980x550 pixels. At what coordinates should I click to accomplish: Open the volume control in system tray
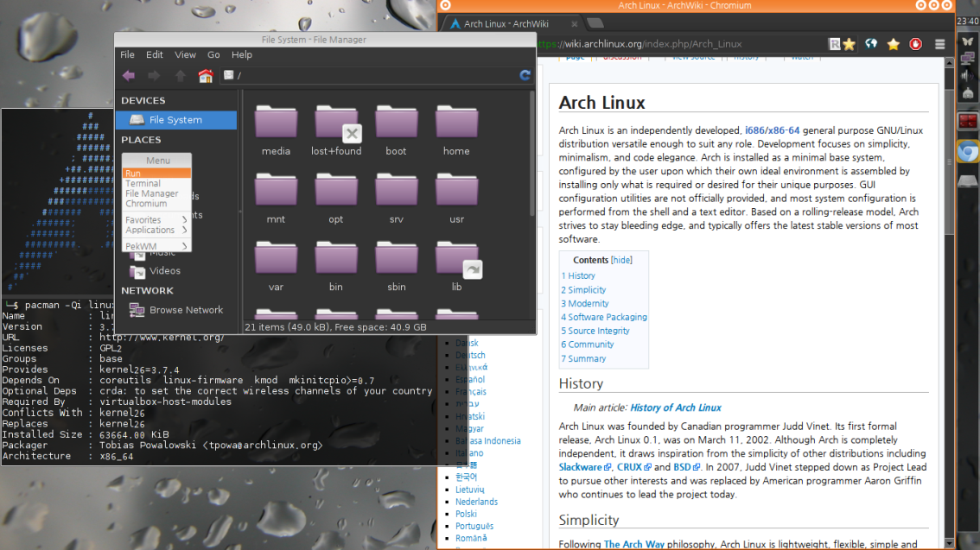click(968, 74)
